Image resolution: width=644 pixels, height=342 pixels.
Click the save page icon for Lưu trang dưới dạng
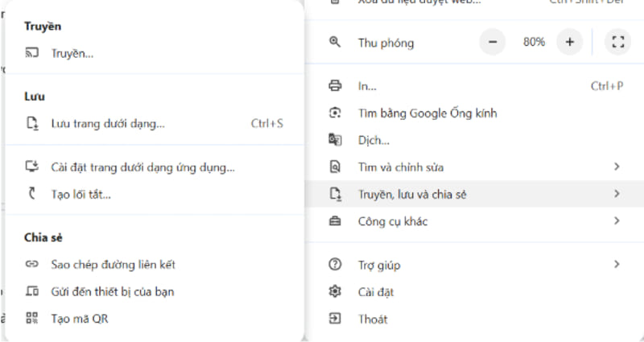[x=32, y=124]
